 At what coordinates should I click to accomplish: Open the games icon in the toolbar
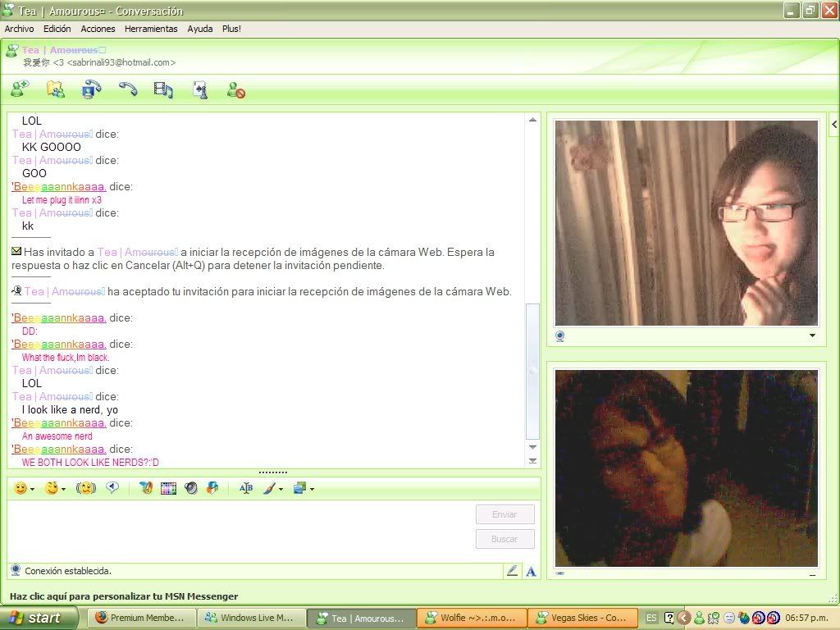click(x=200, y=89)
